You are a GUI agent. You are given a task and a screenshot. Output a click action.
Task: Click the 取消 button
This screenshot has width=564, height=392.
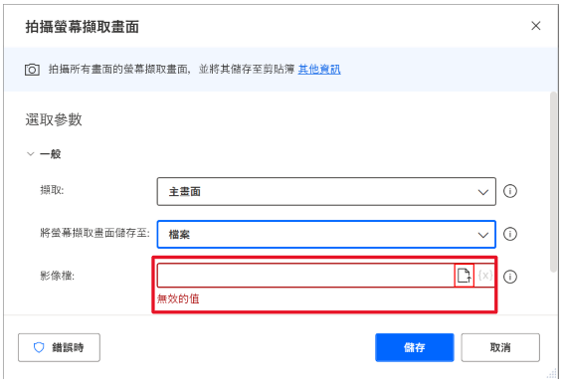(x=500, y=347)
